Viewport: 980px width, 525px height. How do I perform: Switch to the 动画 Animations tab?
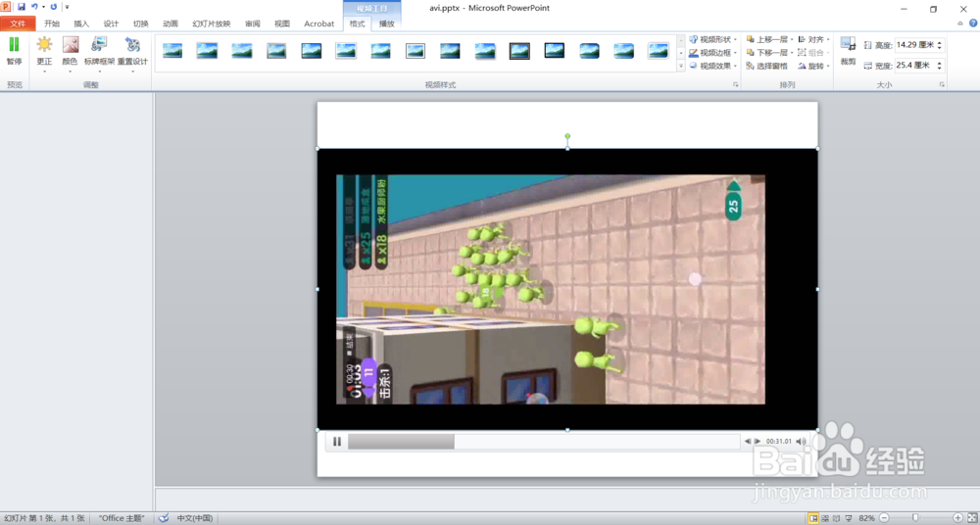pyautogui.click(x=171, y=24)
